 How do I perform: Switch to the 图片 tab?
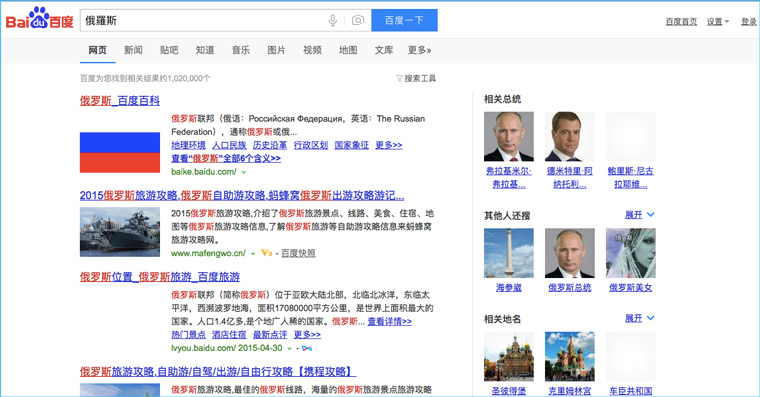276,50
